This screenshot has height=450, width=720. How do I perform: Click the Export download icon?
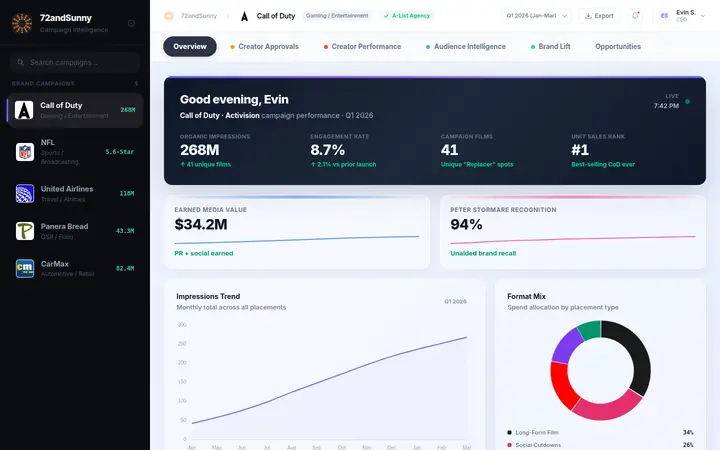pos(588,16)
